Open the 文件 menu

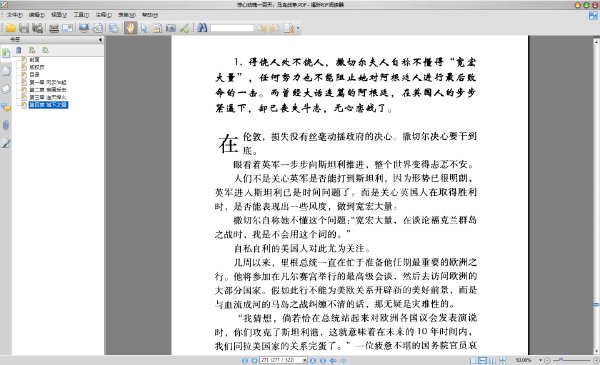pyautogui.click(x=15, y=15)
